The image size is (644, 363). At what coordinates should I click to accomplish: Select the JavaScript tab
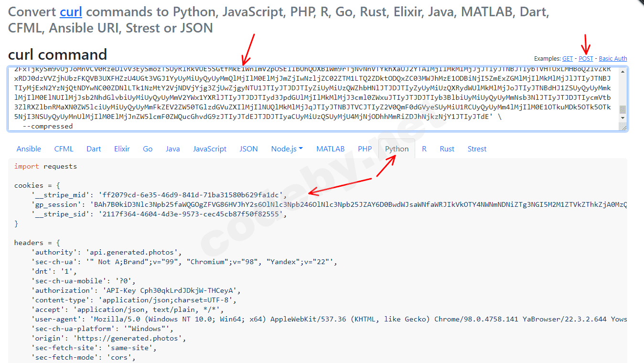click(x=210, y=149)
